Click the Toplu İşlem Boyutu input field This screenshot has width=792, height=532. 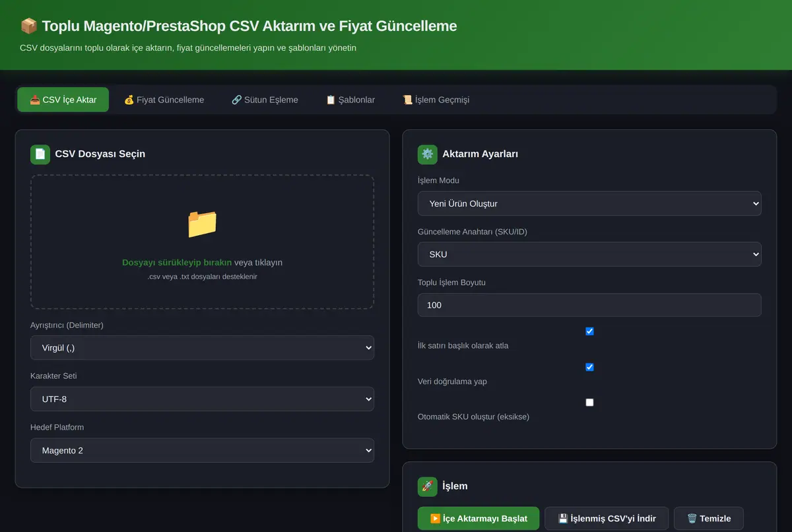[x=589, y=305]
